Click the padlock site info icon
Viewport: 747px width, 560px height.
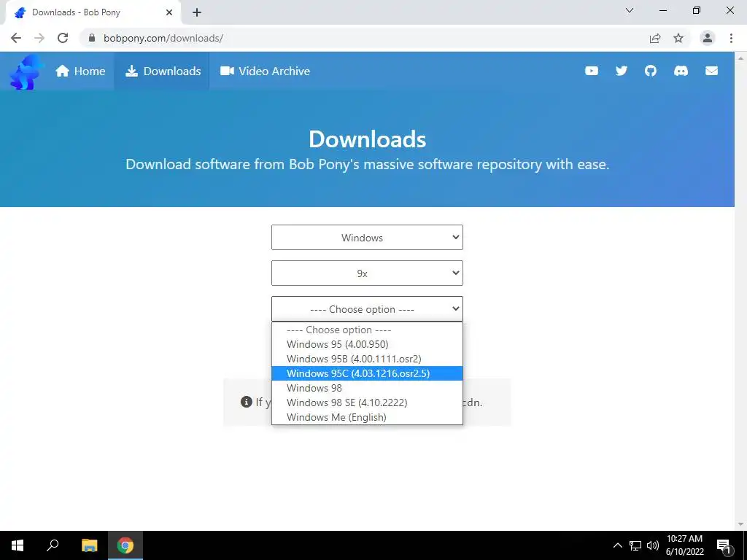92,38
